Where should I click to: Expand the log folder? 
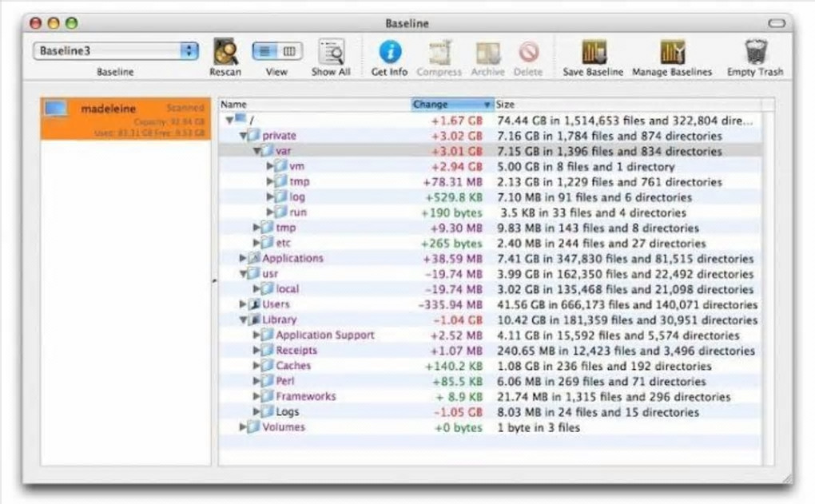coord(270,197)
